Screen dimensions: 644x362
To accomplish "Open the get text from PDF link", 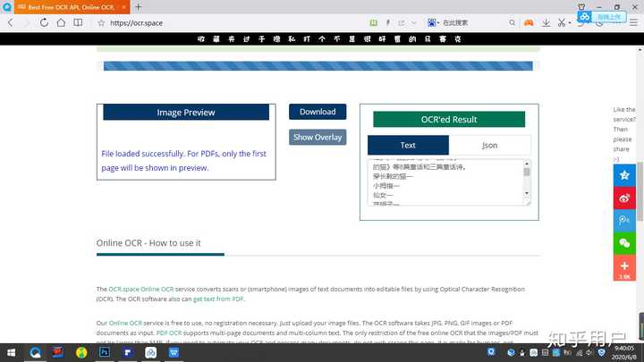I will coord(218,299).
